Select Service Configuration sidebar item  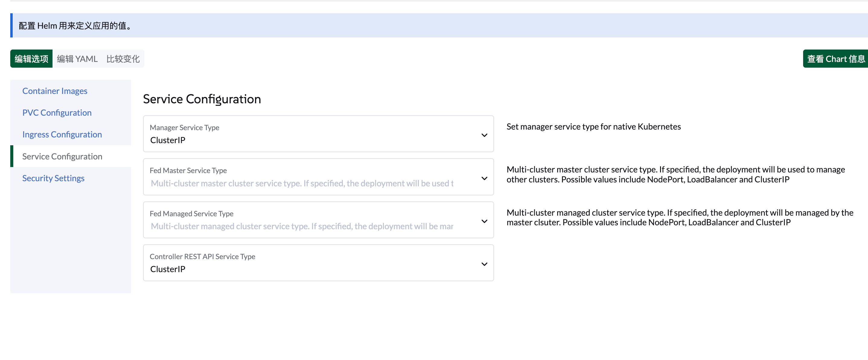(x=62, y=156)
